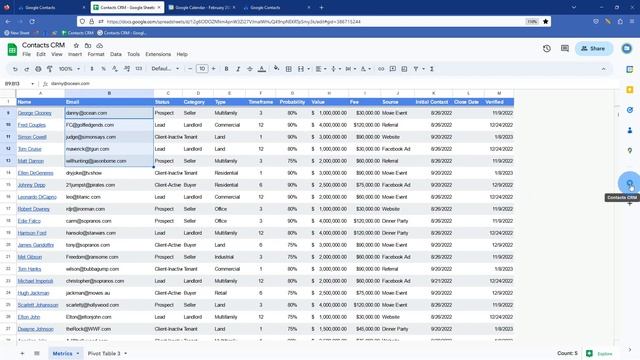This screenshot has height=360, width=640.
Task: Select the Paint format roller
Action: (49, 69)
